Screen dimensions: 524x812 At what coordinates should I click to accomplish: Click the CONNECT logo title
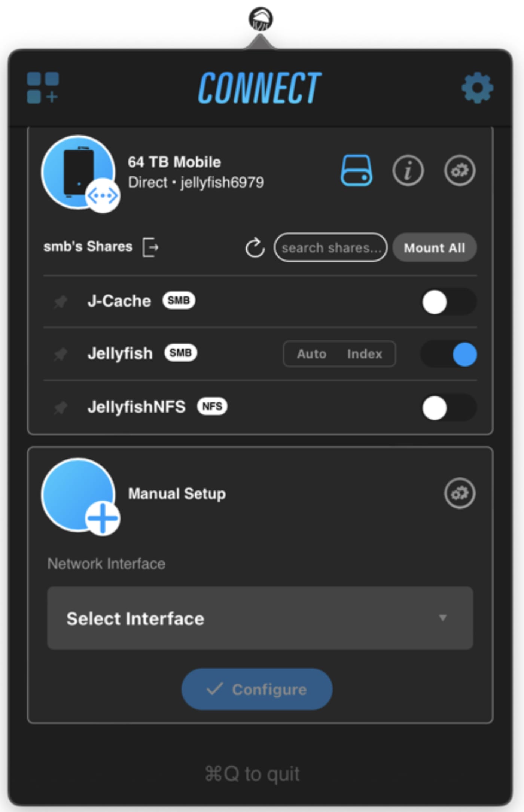[260, 88]
